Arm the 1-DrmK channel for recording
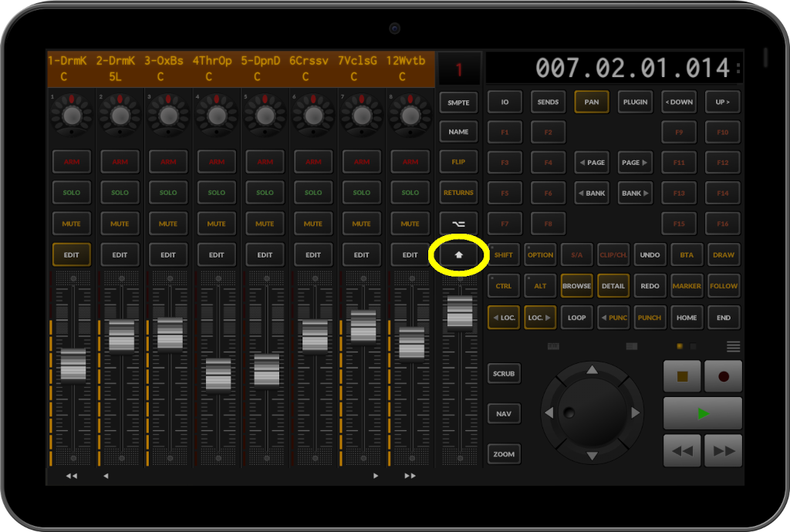Screen dimensions: 790x532 pos(71,161)
